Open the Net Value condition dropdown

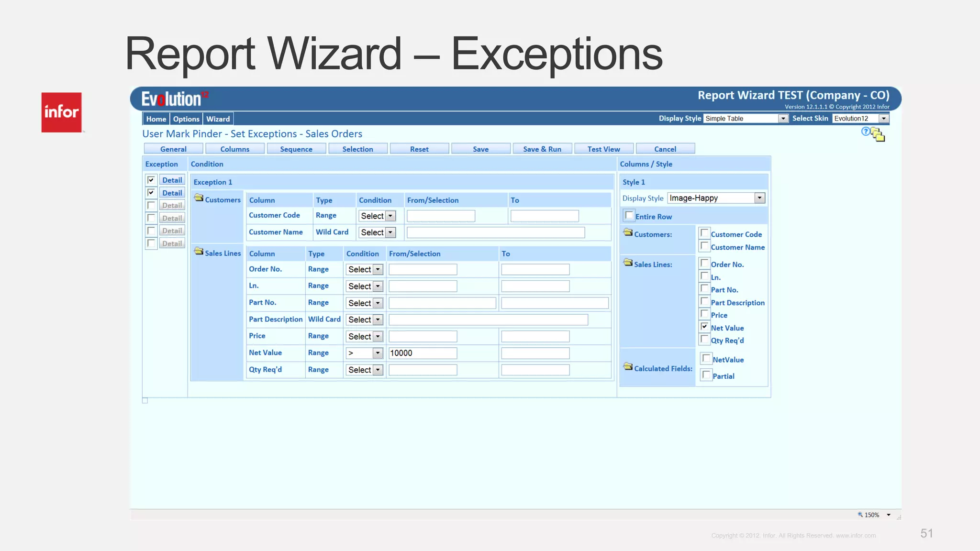click(365, 353)
